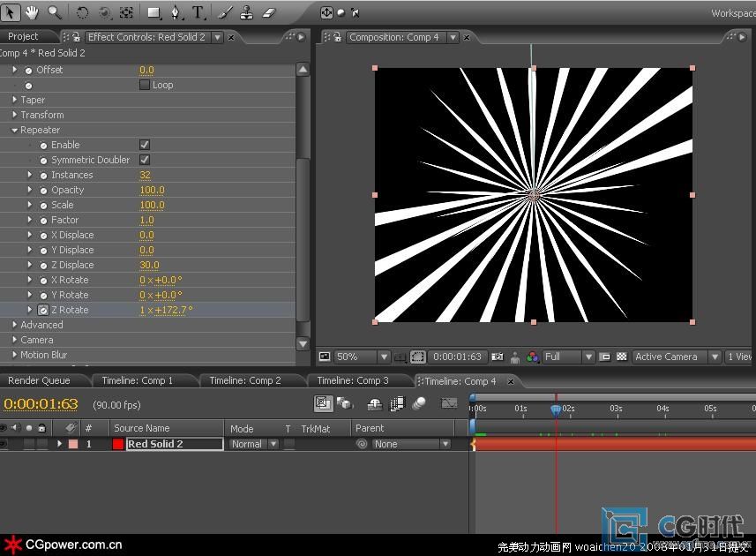Select the Zoom magnifier tool
The width and height of the screenshot is (756, 556).
55,12
